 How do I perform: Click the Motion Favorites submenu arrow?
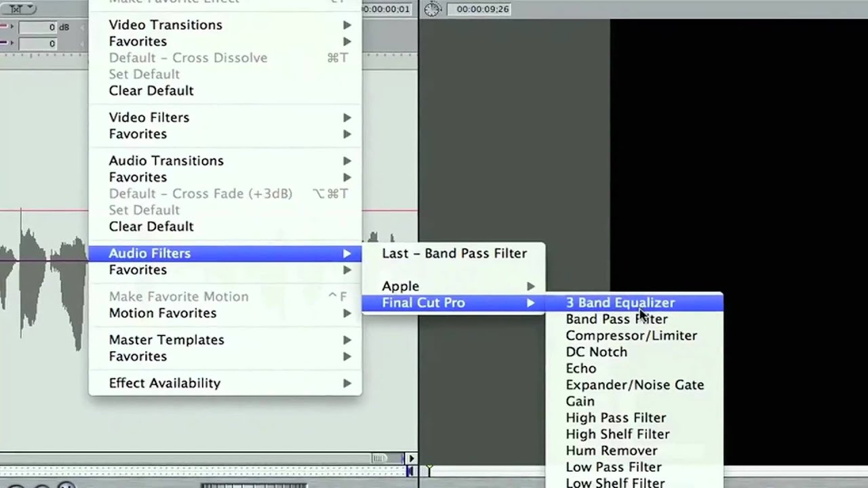pyautogui.click(x=347, y=313)
